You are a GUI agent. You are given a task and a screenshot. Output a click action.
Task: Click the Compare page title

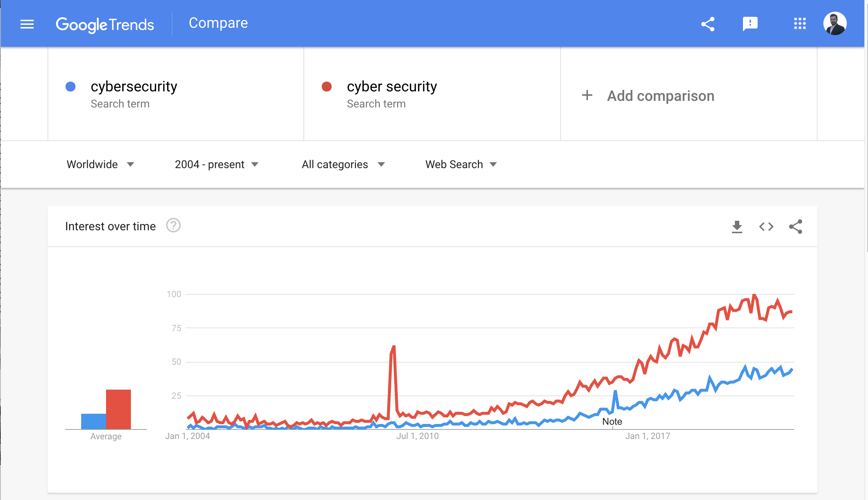pyautogui.click(x=218, y=23)
